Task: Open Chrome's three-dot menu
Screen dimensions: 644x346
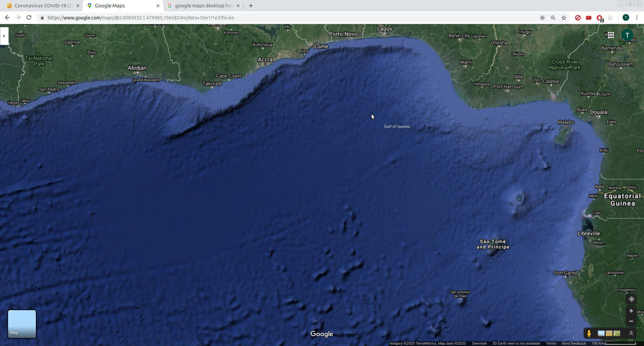Action: click(x=637, y=18)
